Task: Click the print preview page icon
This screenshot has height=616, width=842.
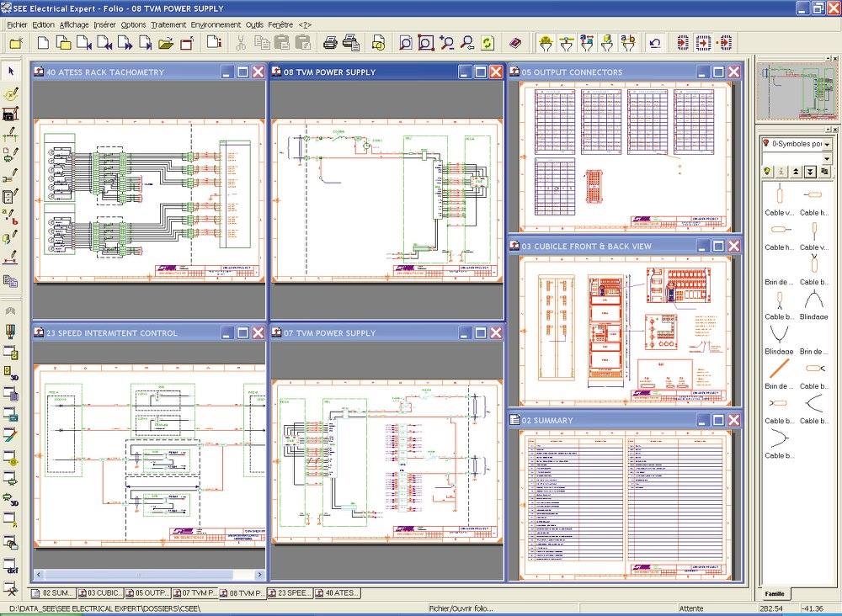Action: pyautogui.click(x=379, y=43)
